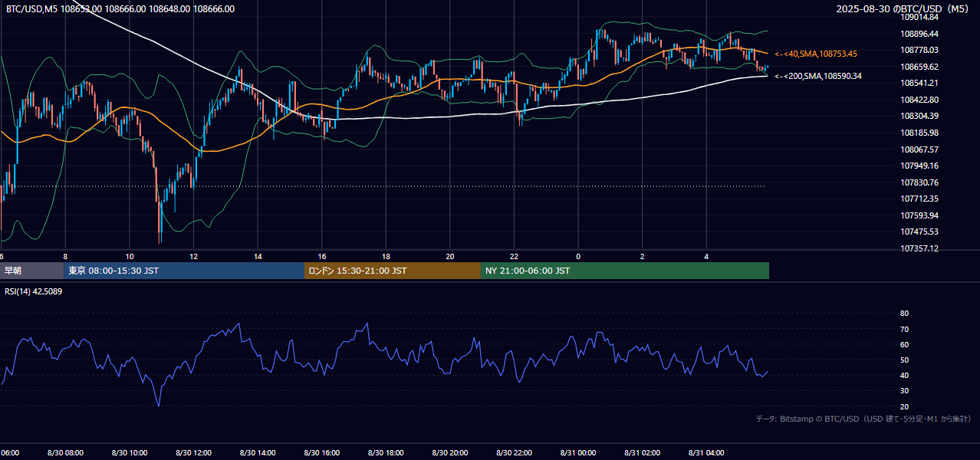Click RSI scale value 70
Viewport: 980px width, 460px height.
click(904, 329)
